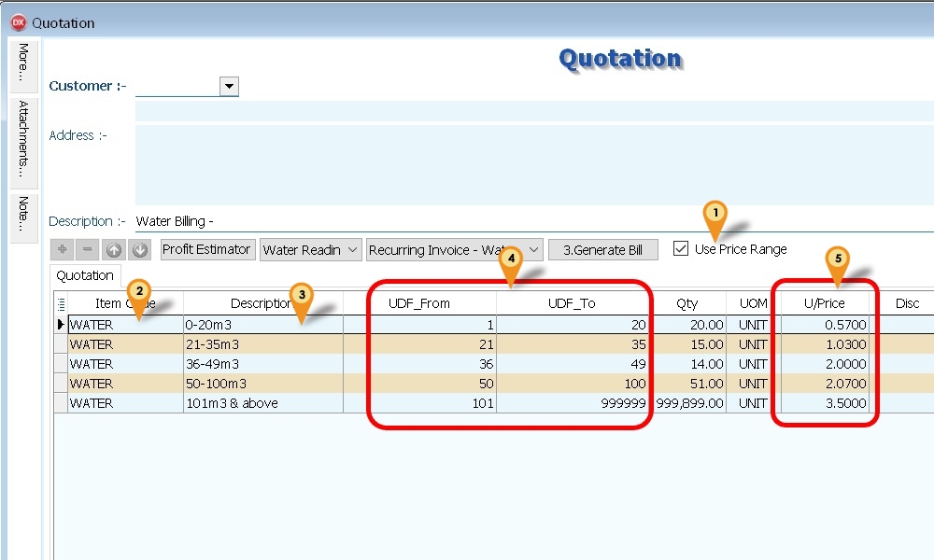
Task: Open the Customer dropdown arrow
Action: tap(229, 87)
